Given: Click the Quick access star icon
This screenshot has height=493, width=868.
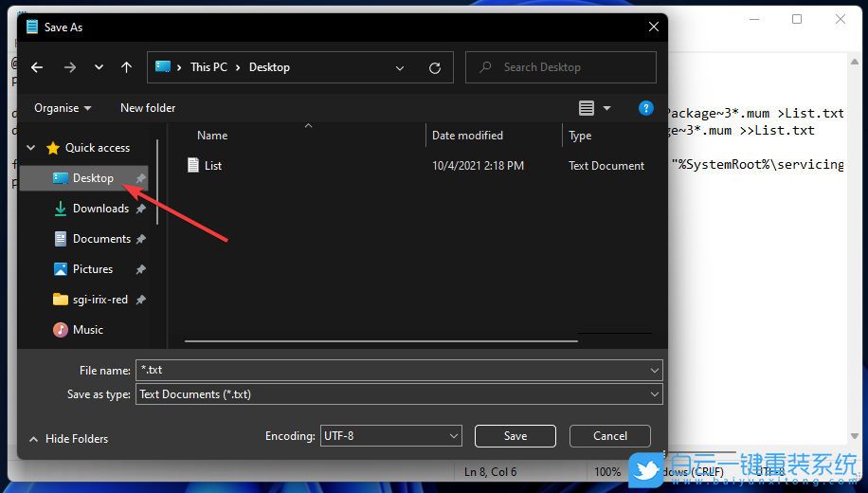Looking at the screenshot, I should pos(53,148).
